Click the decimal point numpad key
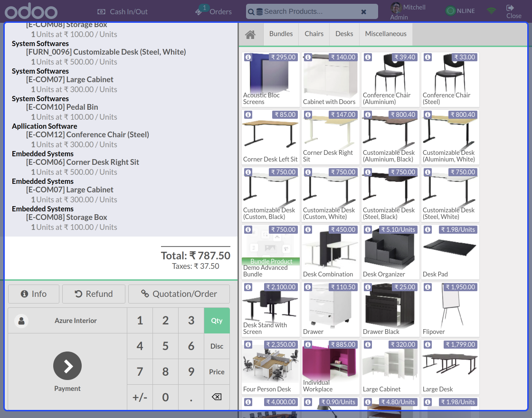The width and height of the screenshot is (532, 418). 191,397
